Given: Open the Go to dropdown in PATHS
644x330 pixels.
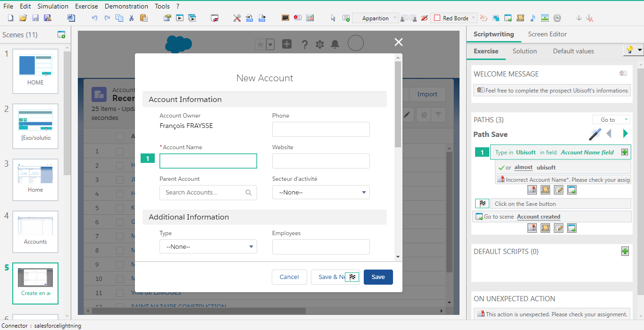Looking at the screenshot, I should 611,119.
